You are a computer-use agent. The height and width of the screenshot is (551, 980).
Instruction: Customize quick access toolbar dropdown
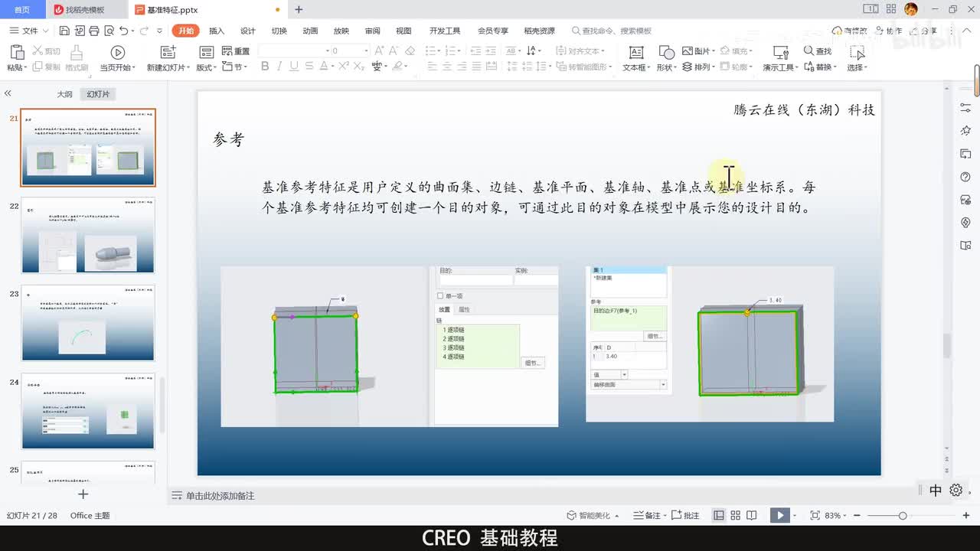(159, 31)
